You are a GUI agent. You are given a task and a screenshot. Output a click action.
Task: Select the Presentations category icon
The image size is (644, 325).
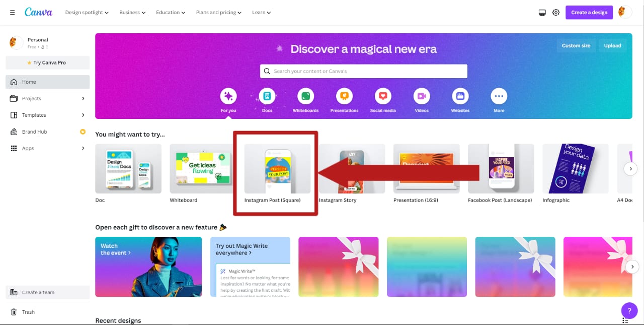[x=344, y=96]
